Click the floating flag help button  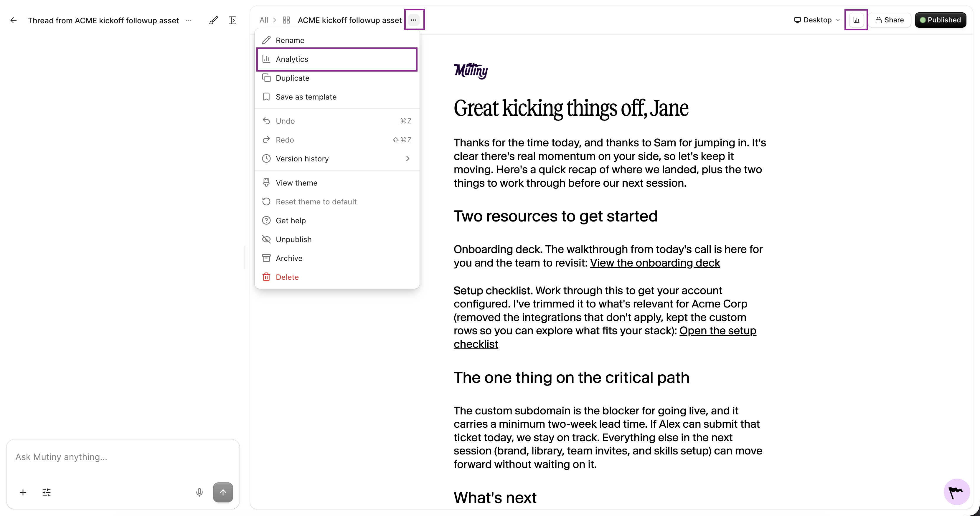pos(956,492)
